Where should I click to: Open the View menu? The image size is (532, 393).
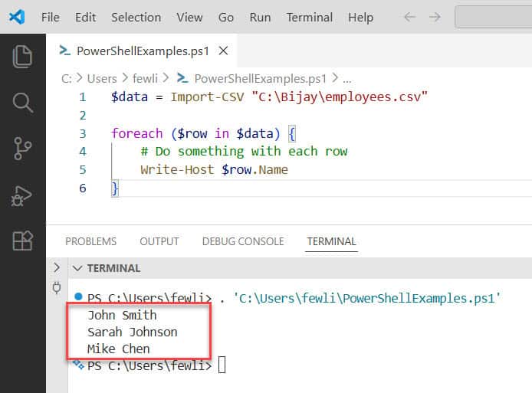(x=189, y=17)
